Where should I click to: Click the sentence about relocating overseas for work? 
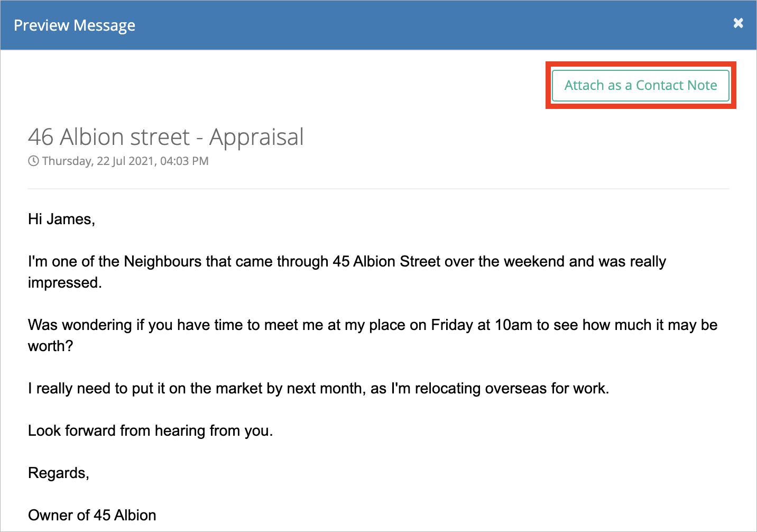pos(319,388)
